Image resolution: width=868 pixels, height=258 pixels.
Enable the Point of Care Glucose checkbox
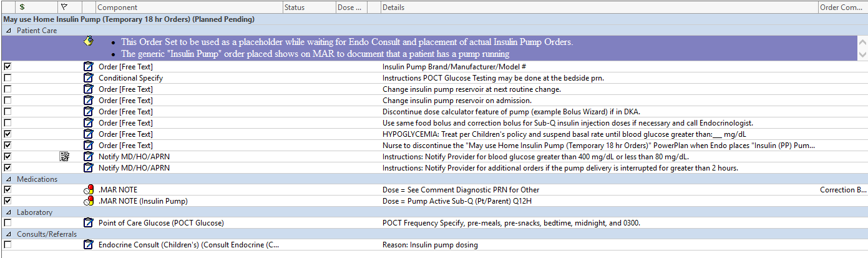(7, 223)
